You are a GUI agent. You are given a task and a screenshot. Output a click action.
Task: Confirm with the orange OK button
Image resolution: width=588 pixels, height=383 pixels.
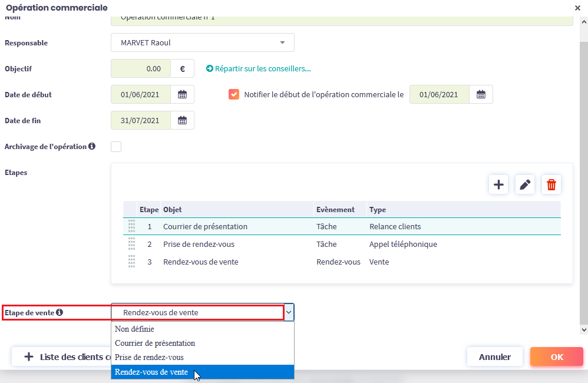point(556,356)
